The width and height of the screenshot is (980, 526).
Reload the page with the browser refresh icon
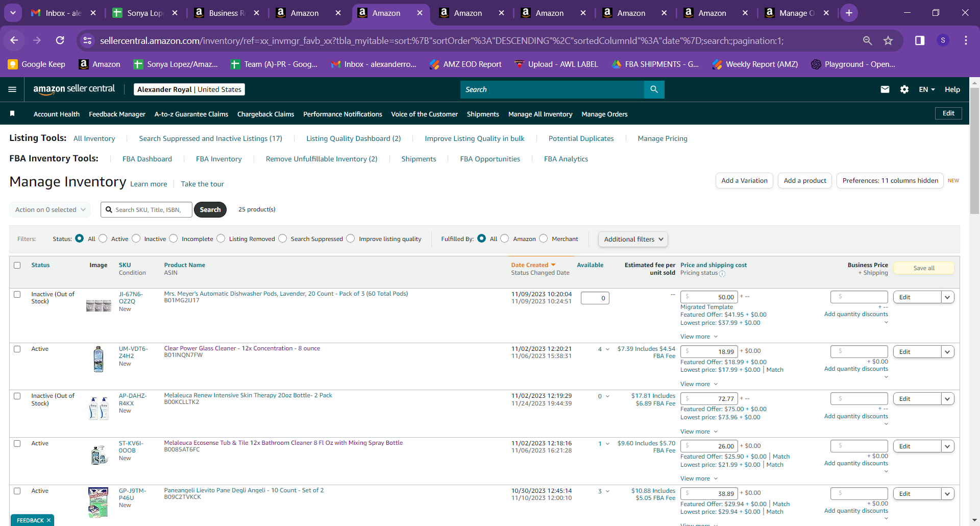coord(60,40)
